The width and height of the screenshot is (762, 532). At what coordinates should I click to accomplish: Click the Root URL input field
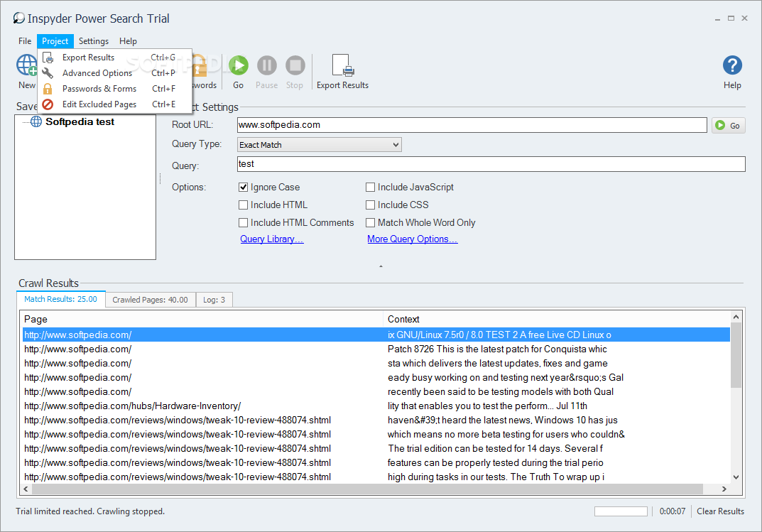click(472, 125)
